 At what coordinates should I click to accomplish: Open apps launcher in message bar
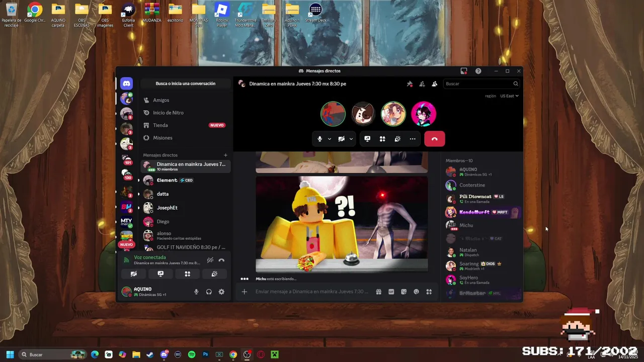pos(429,292)
